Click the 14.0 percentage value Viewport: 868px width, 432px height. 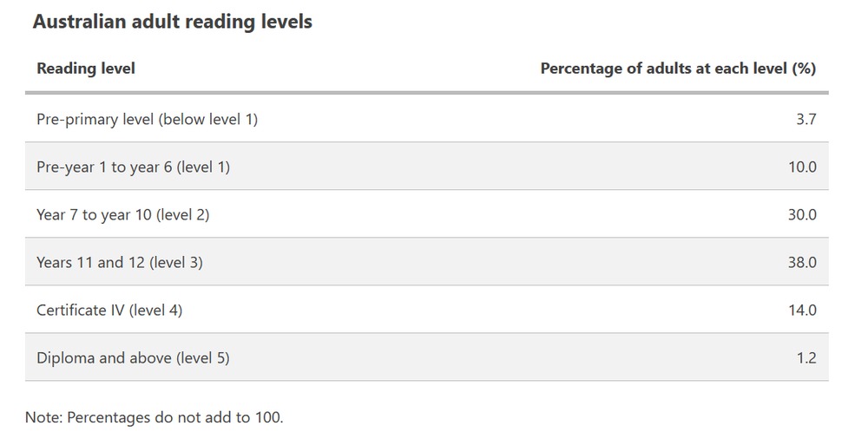(802, 310)
